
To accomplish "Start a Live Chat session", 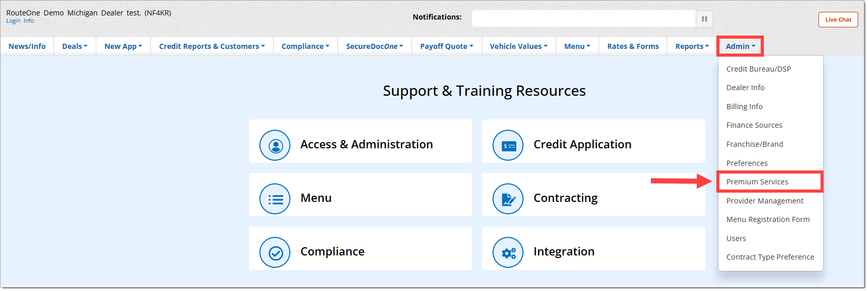I will point(838,20).
